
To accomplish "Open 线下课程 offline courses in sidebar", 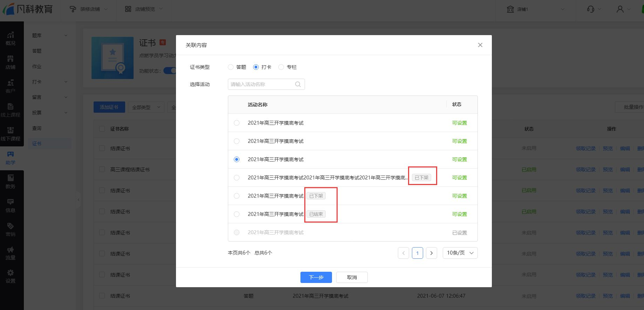I will [11, 134].
